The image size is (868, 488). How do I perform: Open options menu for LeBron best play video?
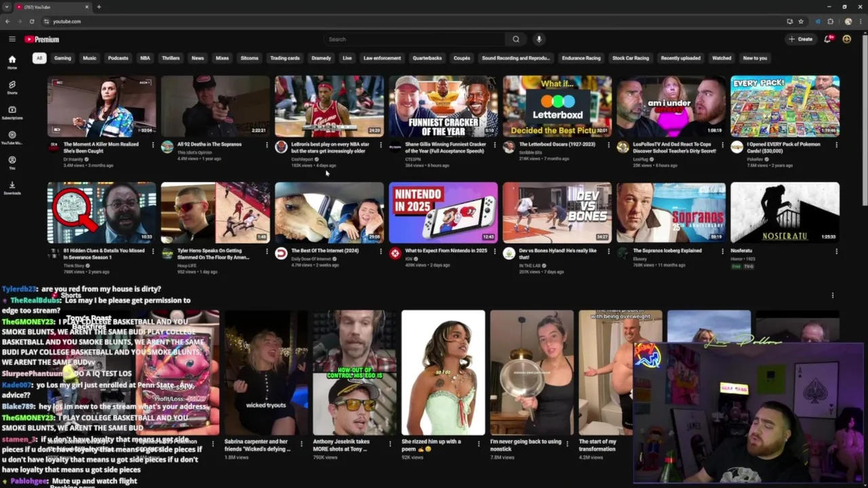pyautogui.click(x=380, y=145)
